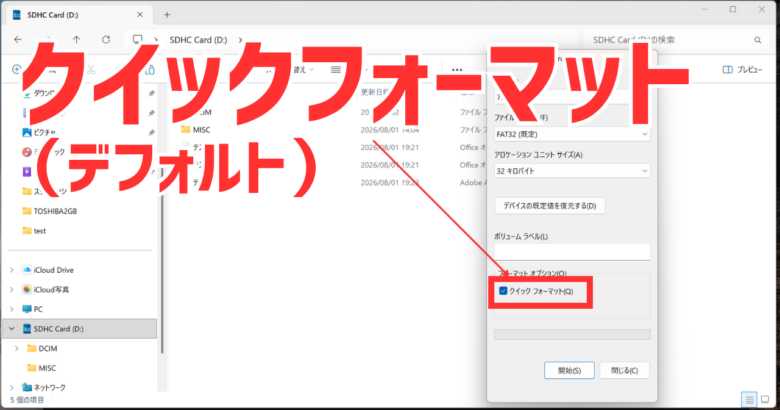
Task: Go back with the back arrow
Action: pyautogui.click(x=18, y=39)
